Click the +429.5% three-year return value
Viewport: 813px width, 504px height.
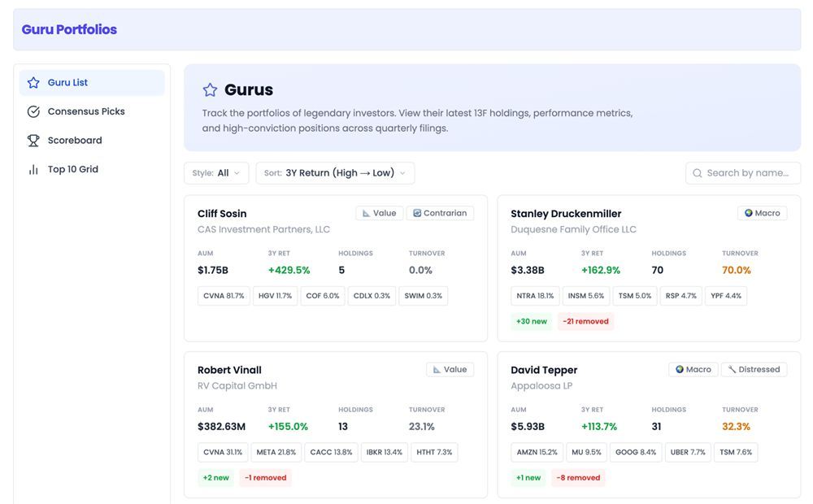click(x=289, y=271)
